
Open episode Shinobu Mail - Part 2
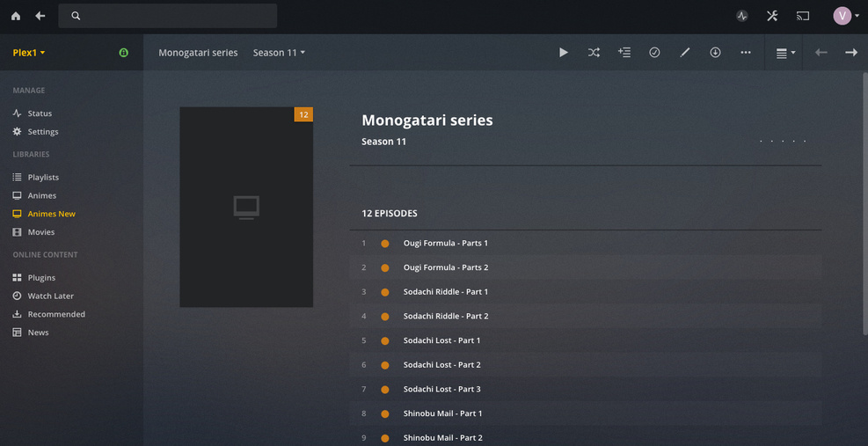coord(443,438)
